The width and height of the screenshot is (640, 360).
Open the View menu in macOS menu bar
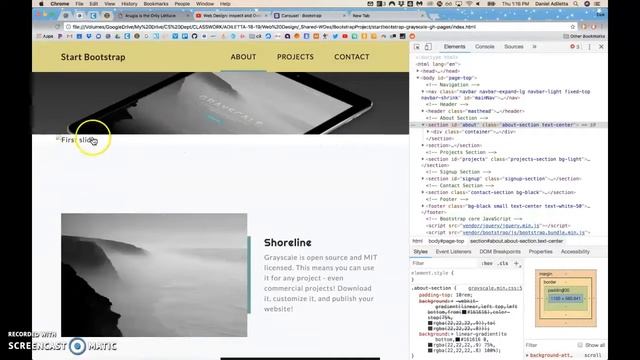point(109,4)
